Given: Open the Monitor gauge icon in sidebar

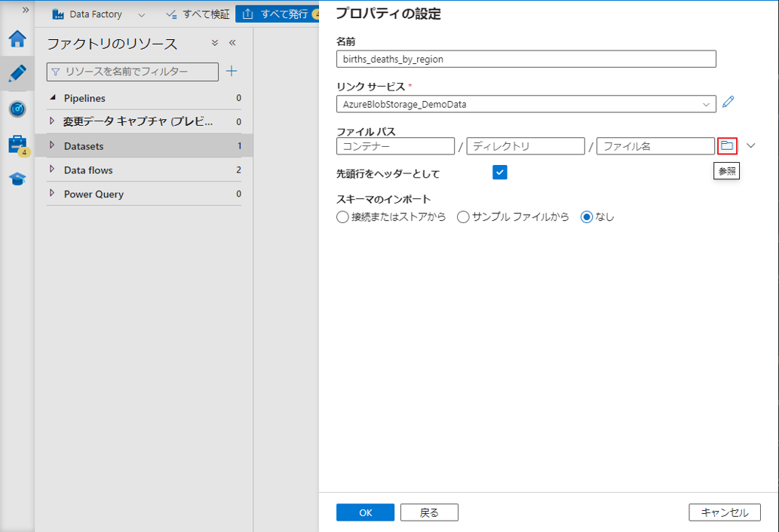Looking at the screenshot, I should click(x=17, y=109).
